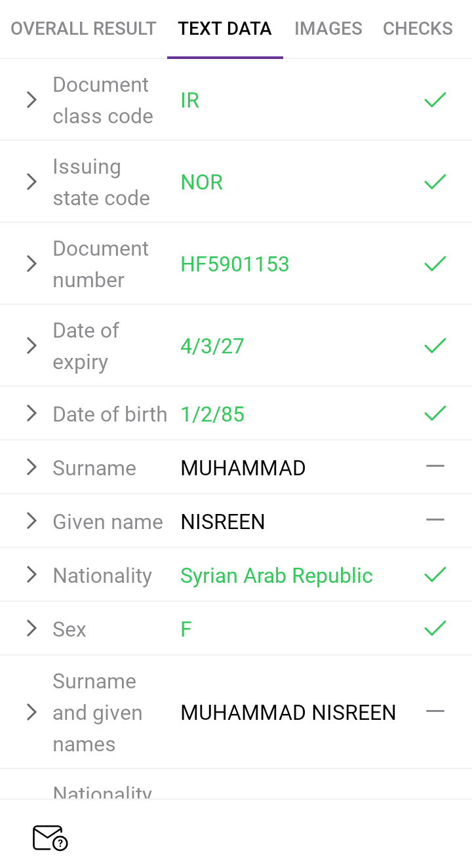Click green checkmark beside document number HF5901153

(x=435, y=264)
